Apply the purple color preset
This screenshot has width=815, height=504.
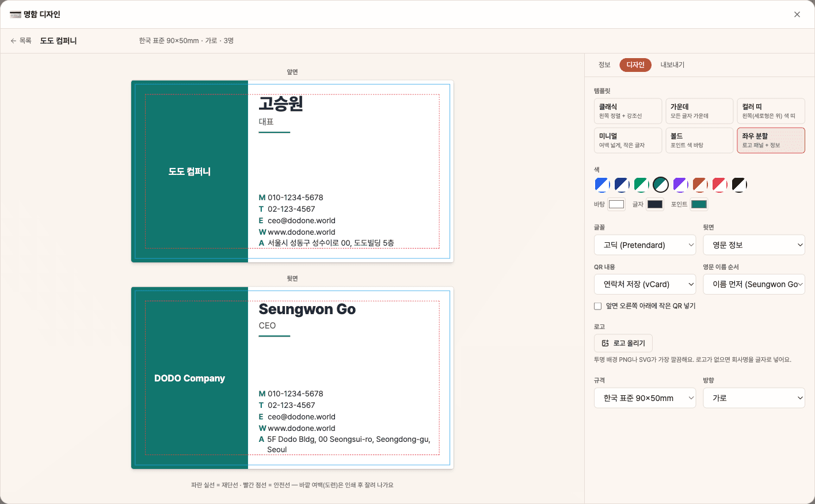tap(680, 185)
